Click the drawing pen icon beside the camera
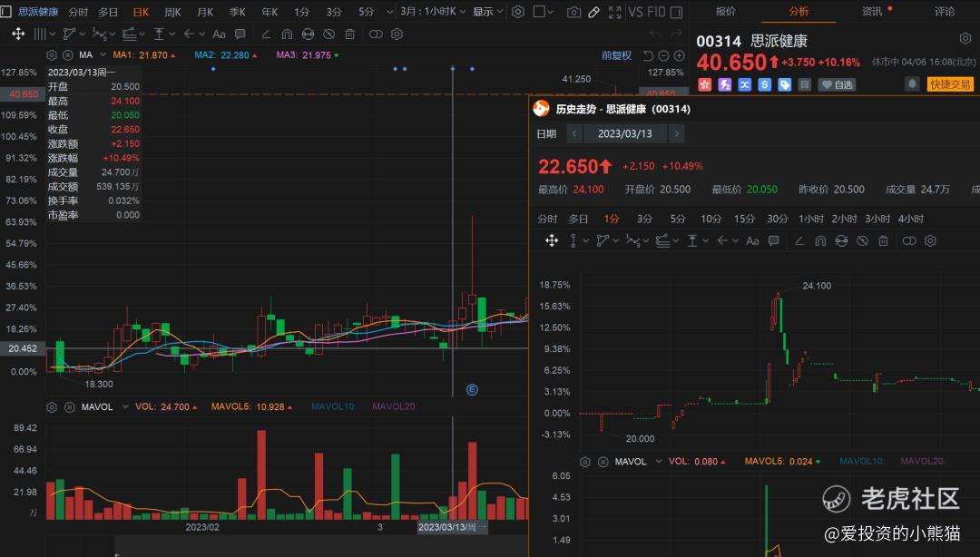The height and width of the screenshot is (557, 980). (x=593, y=12)
